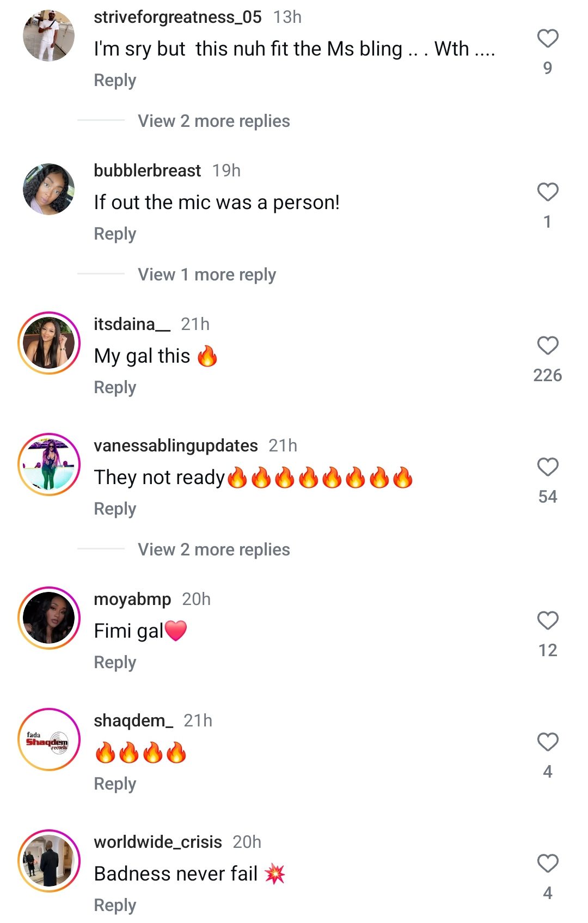588x923 pixels.
Task: Open striveforgreatness_05's profile picture
Action: click(x=49, y=35)
